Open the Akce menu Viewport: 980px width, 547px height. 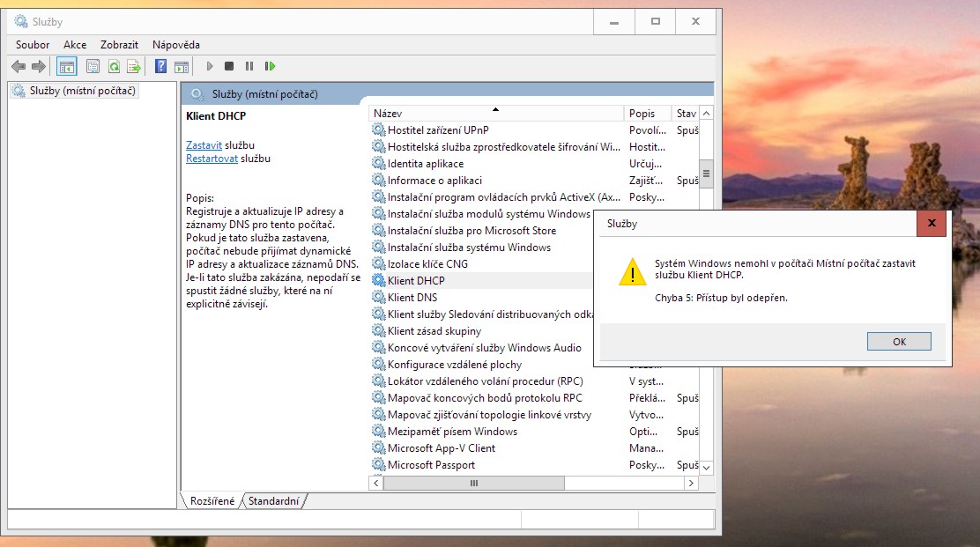75,45
